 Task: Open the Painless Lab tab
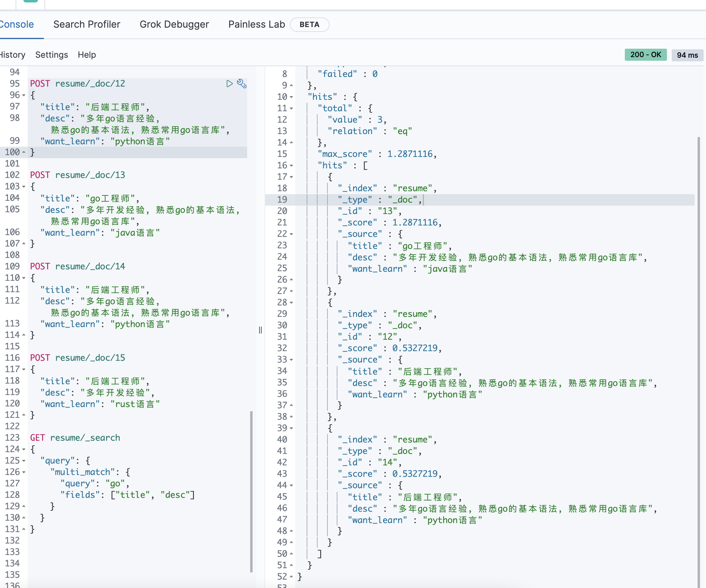(x=256, y=25)
